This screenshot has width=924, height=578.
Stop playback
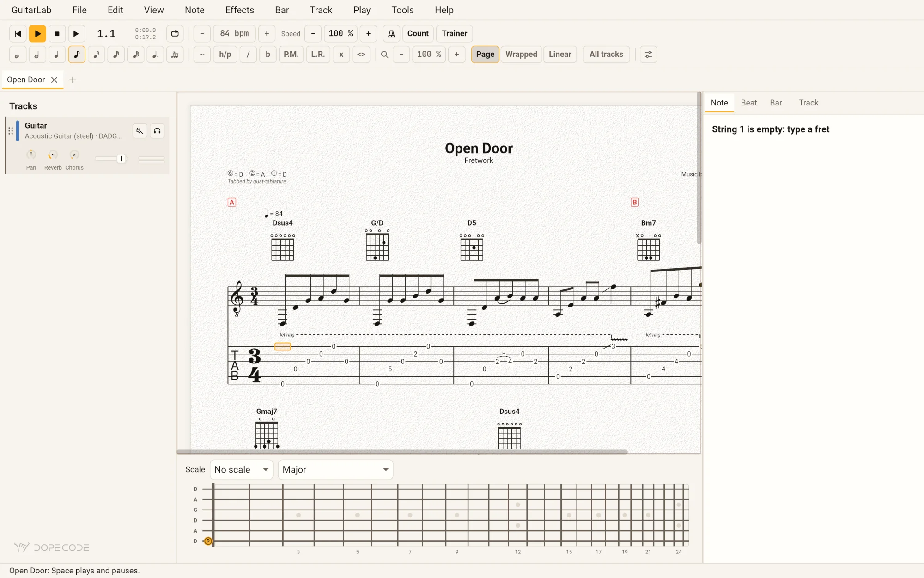[57, 34]
